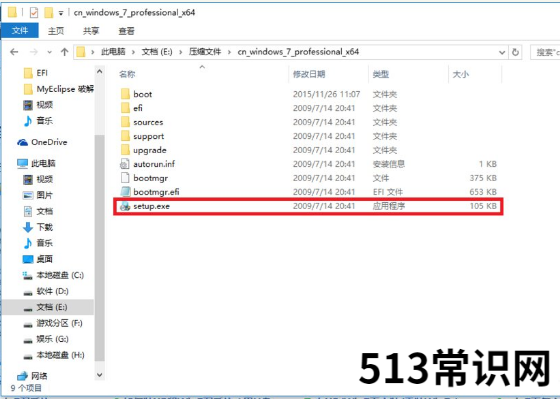Screen dimensions: 560x399
Task: Click 文档 (E:) in address breadcrumb
Action: (x=157, y=52)
